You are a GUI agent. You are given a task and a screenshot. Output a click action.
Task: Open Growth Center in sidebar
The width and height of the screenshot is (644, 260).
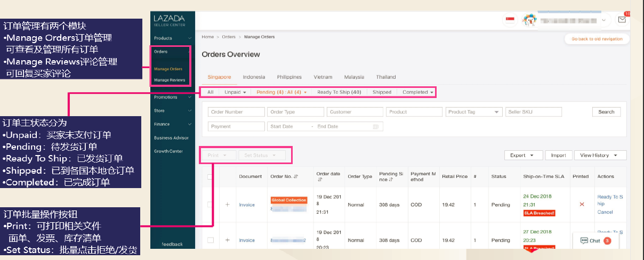[x=168, y=151]
